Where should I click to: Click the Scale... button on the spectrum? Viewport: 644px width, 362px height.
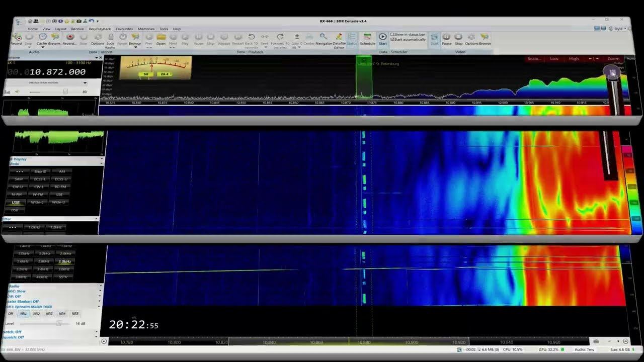pyautogui.click(x=534, y=59)
